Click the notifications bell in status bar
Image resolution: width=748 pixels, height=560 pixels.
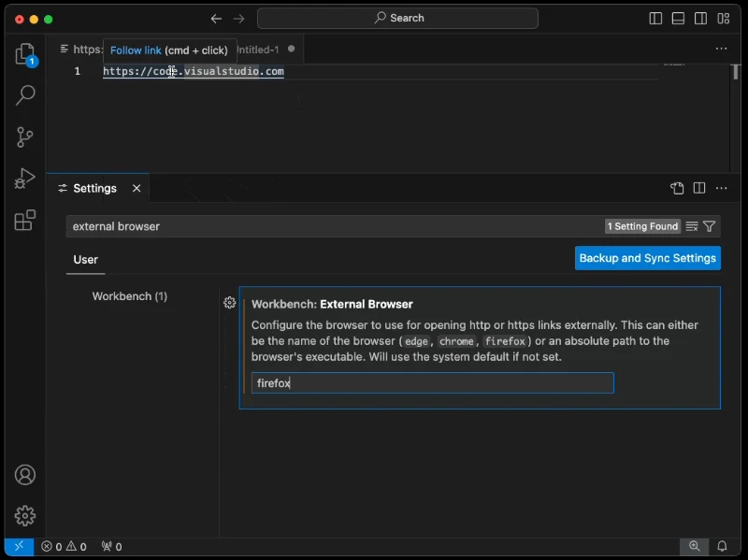(722, 546)
